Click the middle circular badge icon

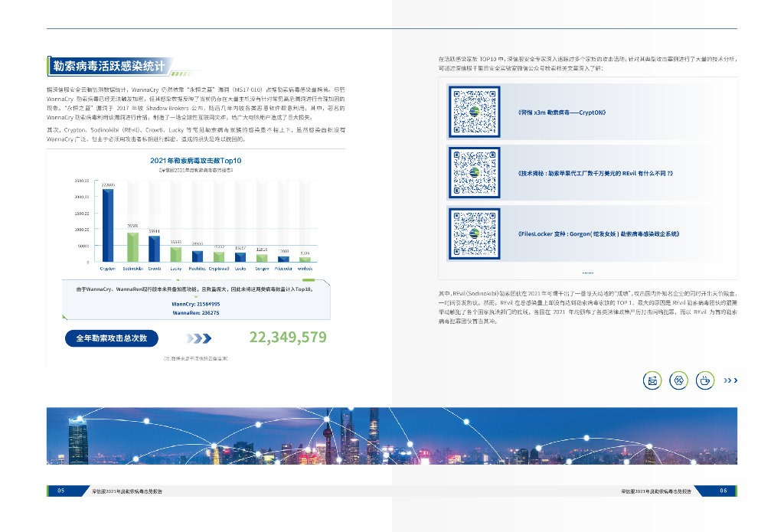click(x=678, y=380)
